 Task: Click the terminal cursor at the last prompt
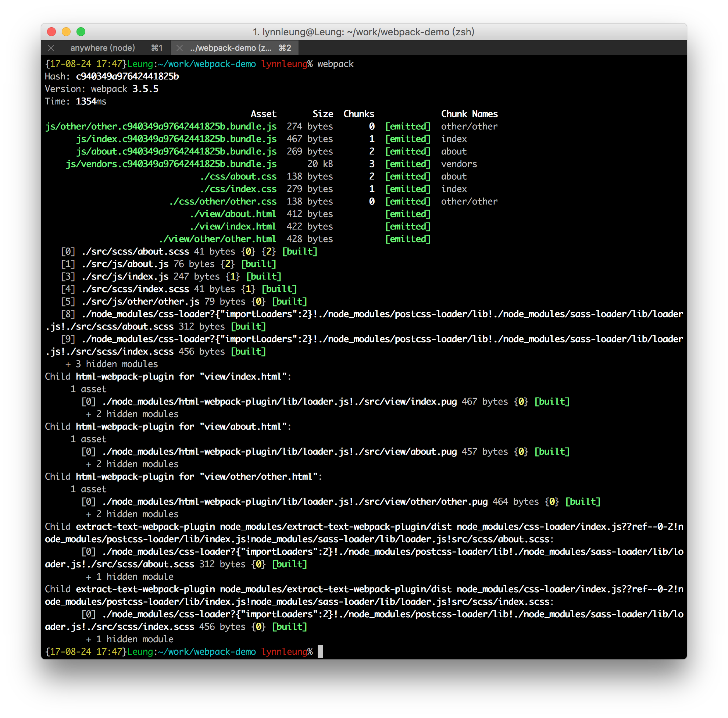tap(320, 651)
